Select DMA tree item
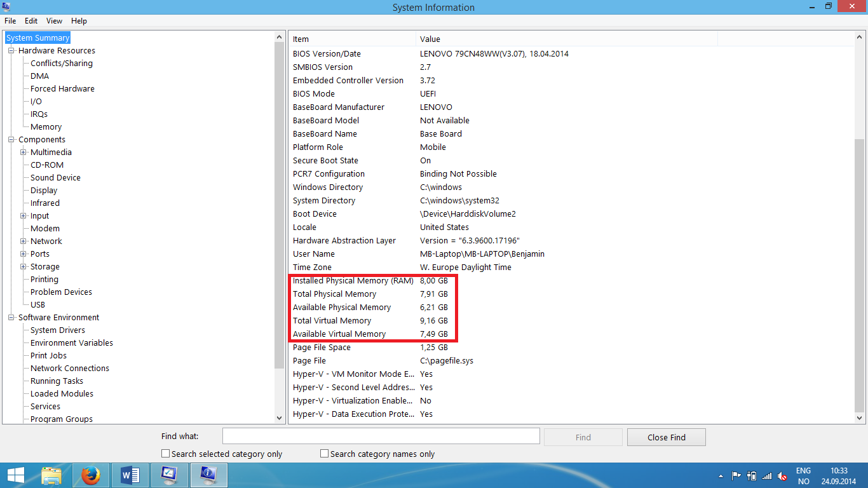This screenshot has height=488, width=868. click(40, 76)
